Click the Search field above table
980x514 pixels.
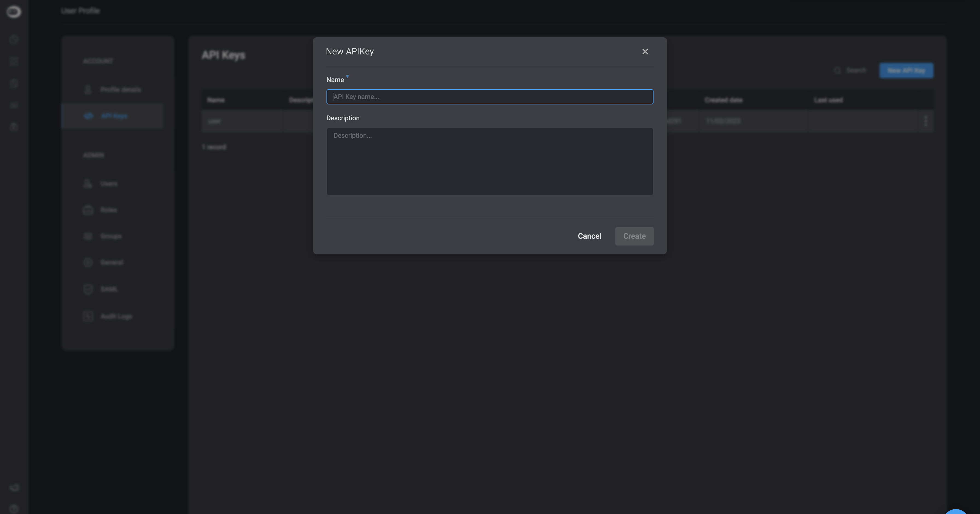click(855, 70)
